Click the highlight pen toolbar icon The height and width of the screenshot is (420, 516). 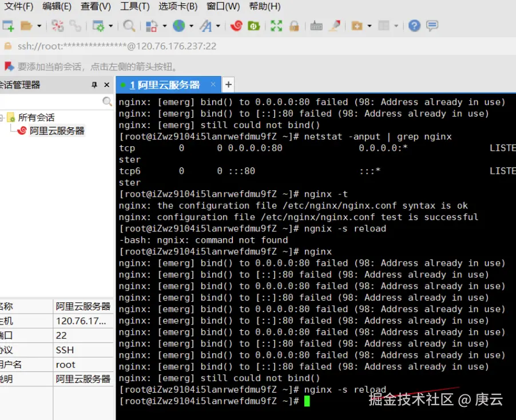(334, 26)
